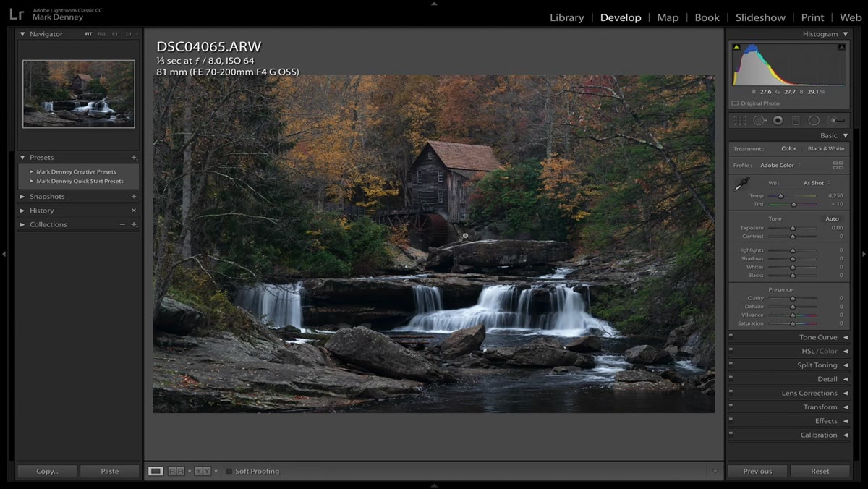Collapse the Histogram panel
Image resolution: width=868 pixels, height=489 pixels.
(845, 34)
